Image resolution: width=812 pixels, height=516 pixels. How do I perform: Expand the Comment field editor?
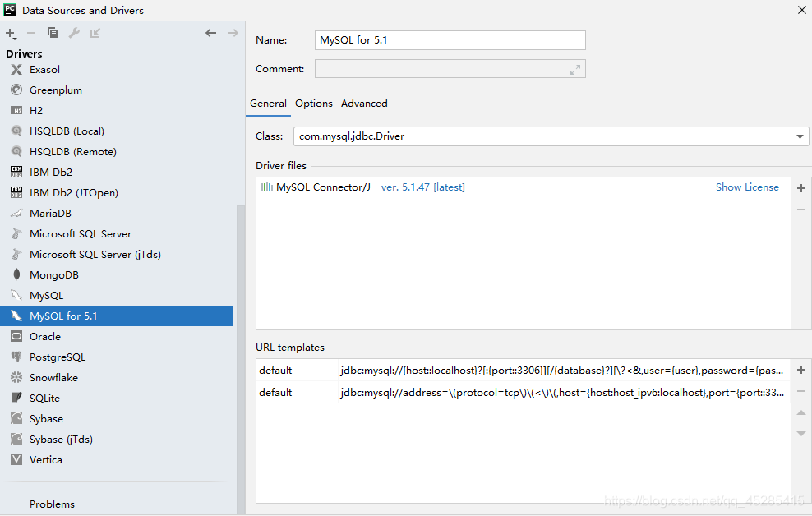tap(574, 69)
